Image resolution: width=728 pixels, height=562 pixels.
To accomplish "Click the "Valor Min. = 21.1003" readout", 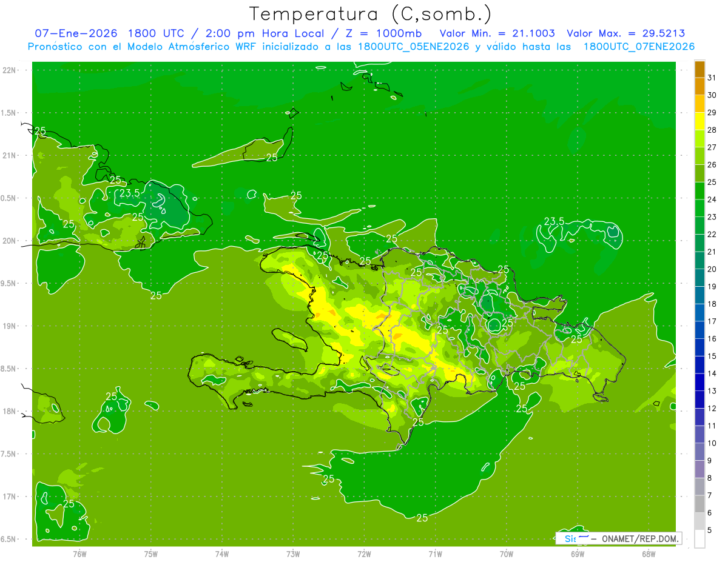I will click(x=497, y=33).
